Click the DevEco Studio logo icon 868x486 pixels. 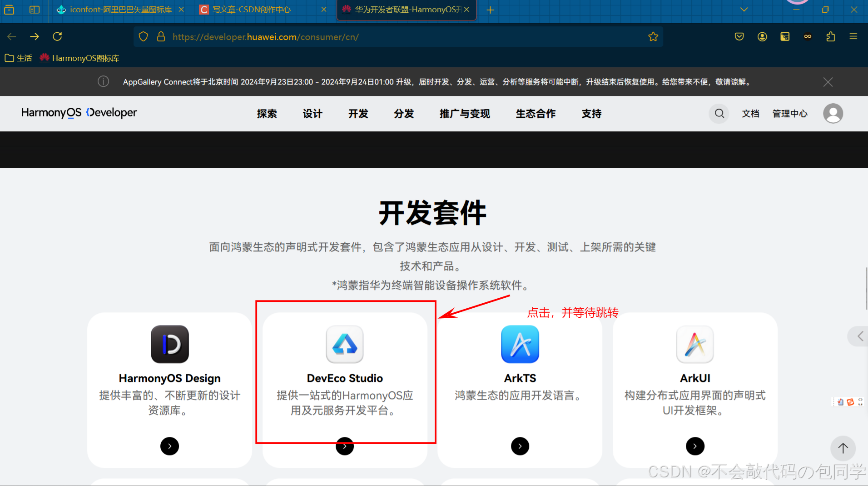click(x=345, y=344)
